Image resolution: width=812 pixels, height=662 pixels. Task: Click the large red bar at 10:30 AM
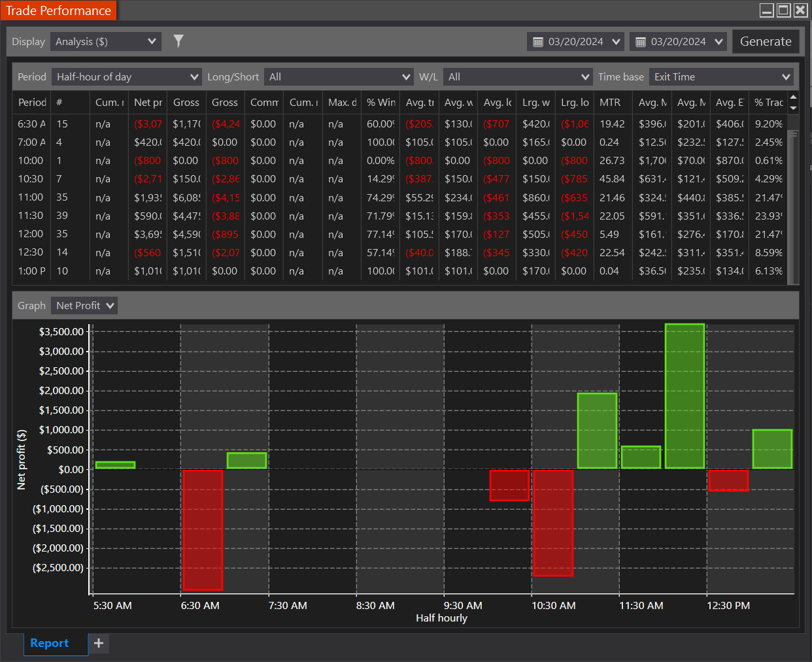553,523
